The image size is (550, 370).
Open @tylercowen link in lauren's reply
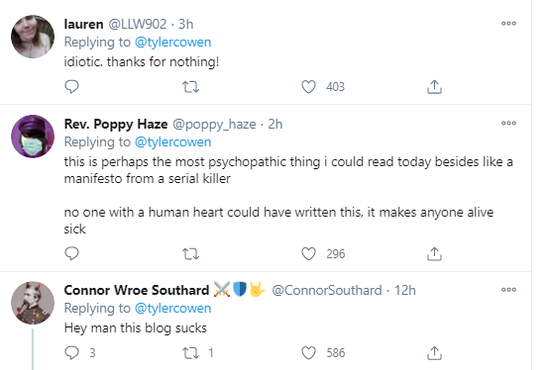tap(173, 42)
